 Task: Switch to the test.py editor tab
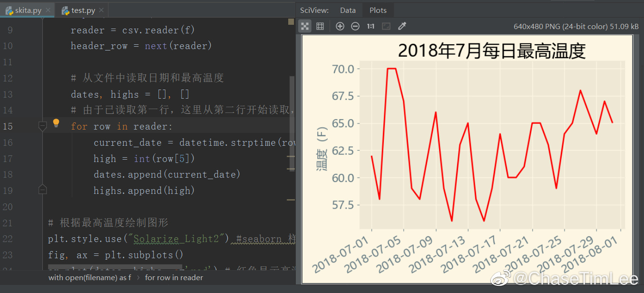83,10
